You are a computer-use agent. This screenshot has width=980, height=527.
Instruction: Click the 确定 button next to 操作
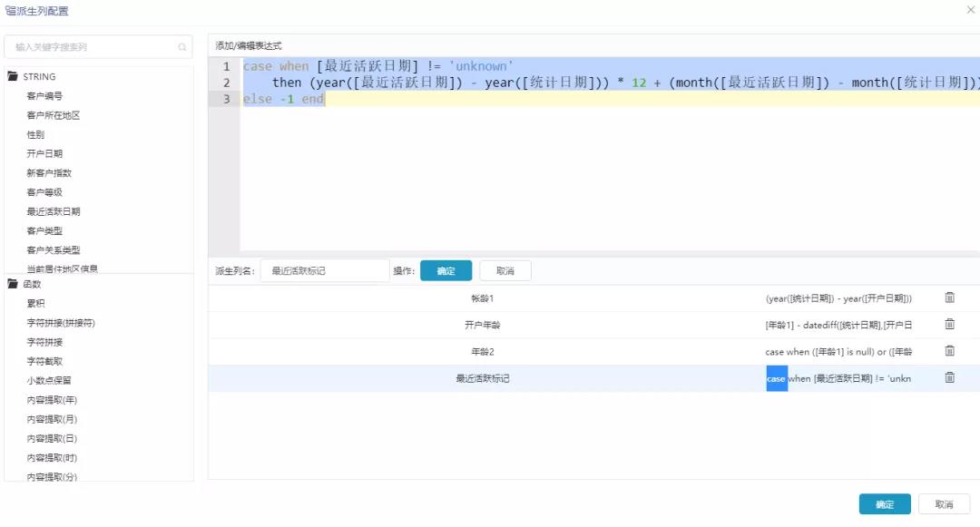[x=446, y=270]
